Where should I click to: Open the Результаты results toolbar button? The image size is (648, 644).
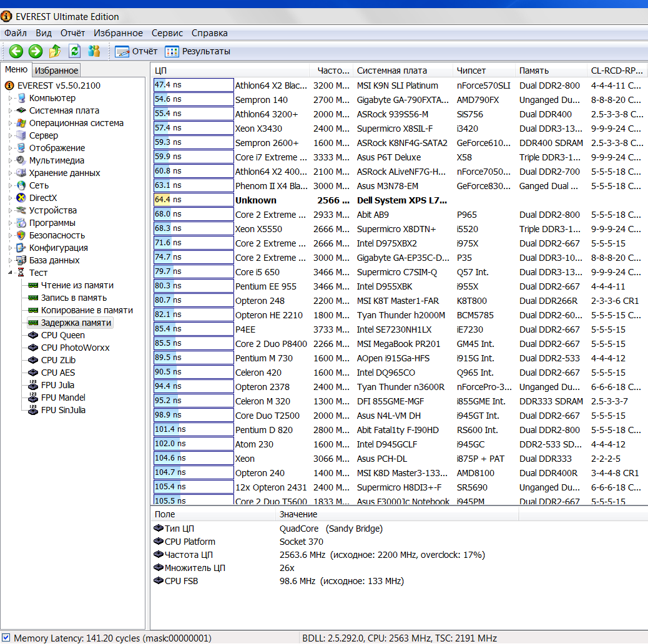tap(197, 51)
